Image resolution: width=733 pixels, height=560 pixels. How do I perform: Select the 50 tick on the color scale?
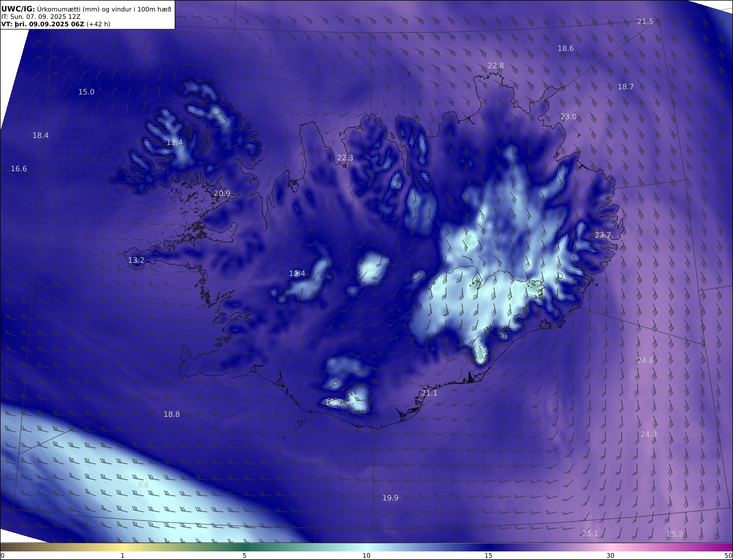tap(728, 555)
